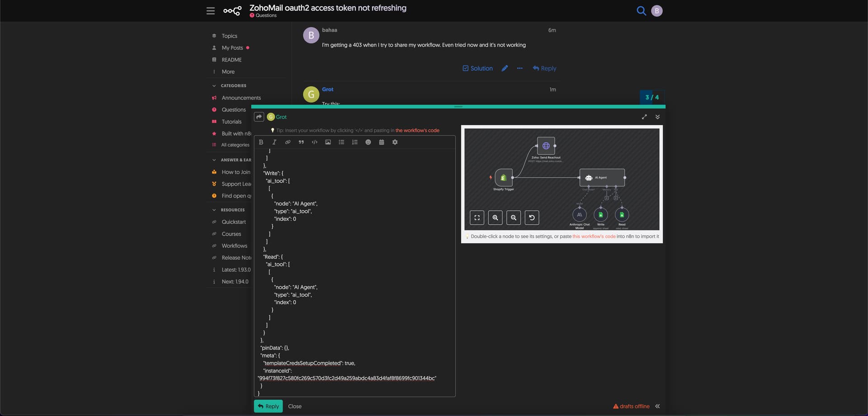Open My Posts in sidebar
Viewport: 868px width, 416px height.
pyautogui.click(x=232, y=47)
